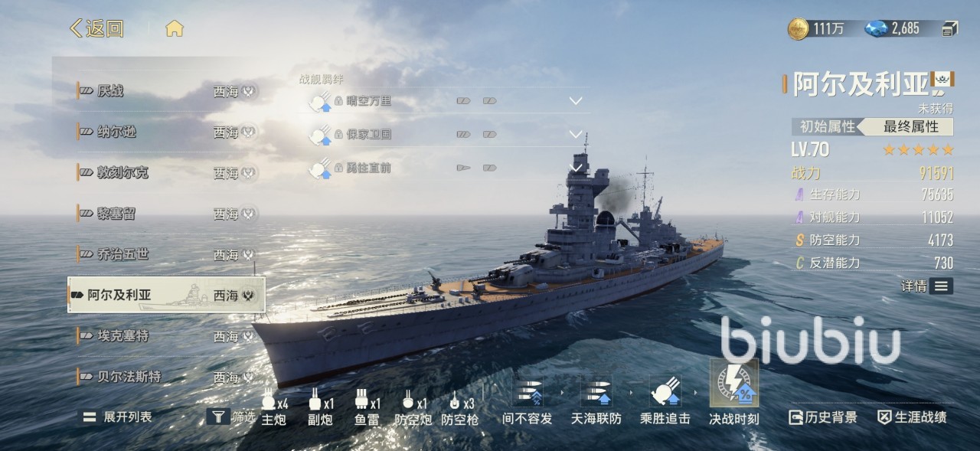Expand the 保家卫国 bond entry

coord(576,134)
